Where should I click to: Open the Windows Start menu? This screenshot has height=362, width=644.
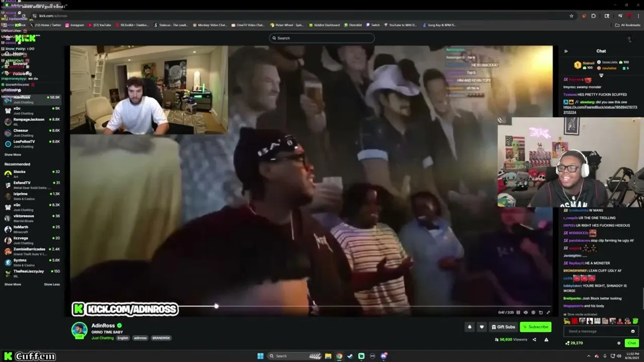(260, 356)
